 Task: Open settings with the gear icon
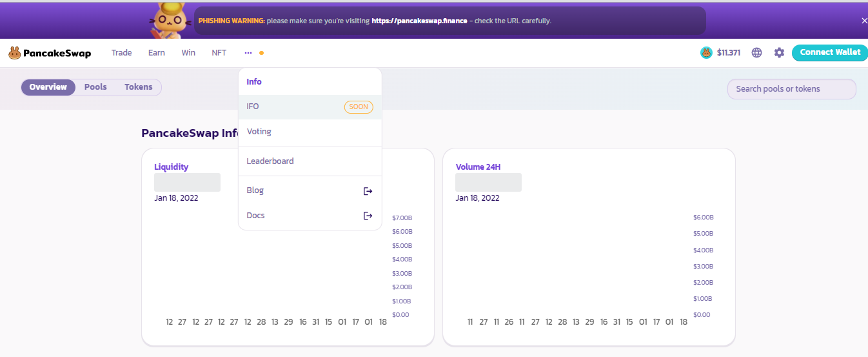pos(779,53)
